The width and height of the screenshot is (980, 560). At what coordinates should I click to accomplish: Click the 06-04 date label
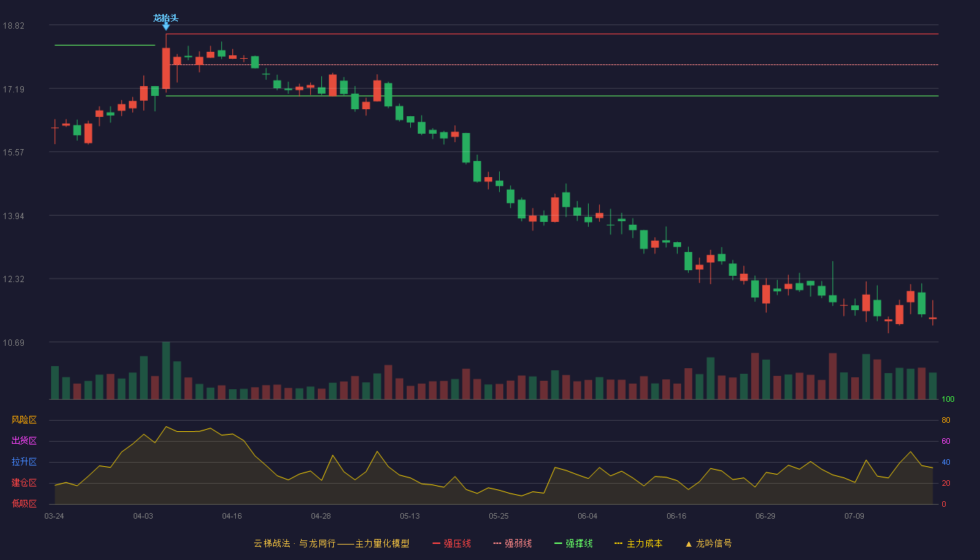pyautogui.click(x=587, y=516)
